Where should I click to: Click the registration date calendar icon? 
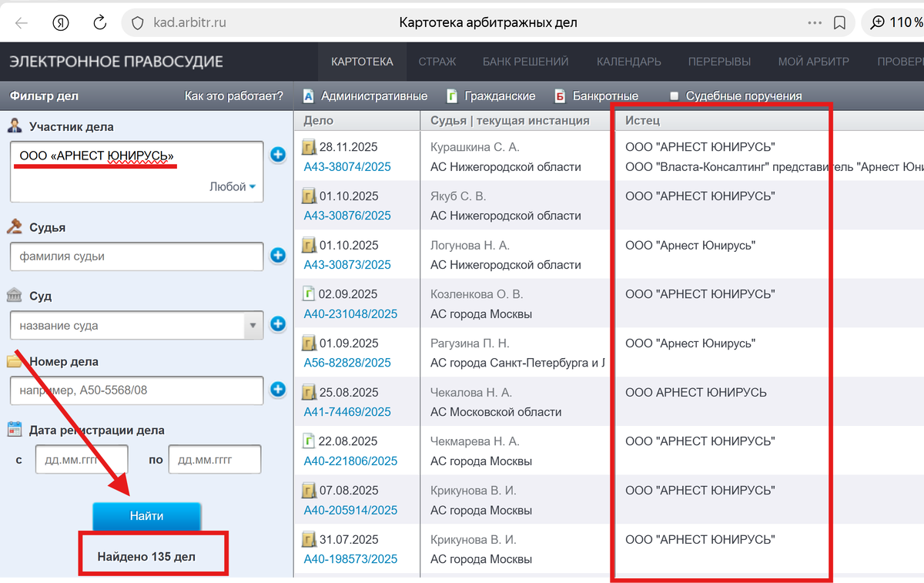15,429
